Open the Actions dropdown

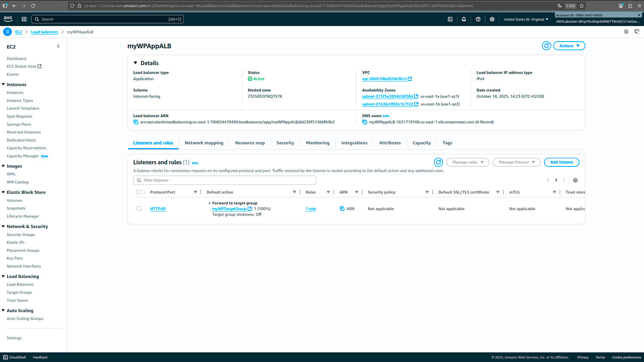pyautogui.click(x=569, y=46)
